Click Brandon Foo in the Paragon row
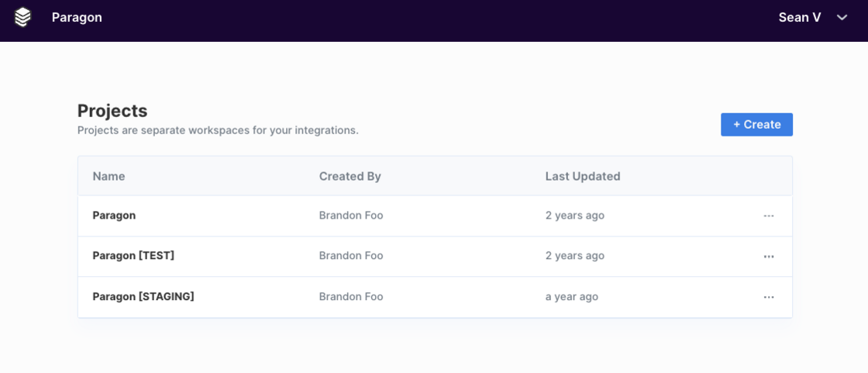Screen dimensions: 868x373 (x=351, y=216)
